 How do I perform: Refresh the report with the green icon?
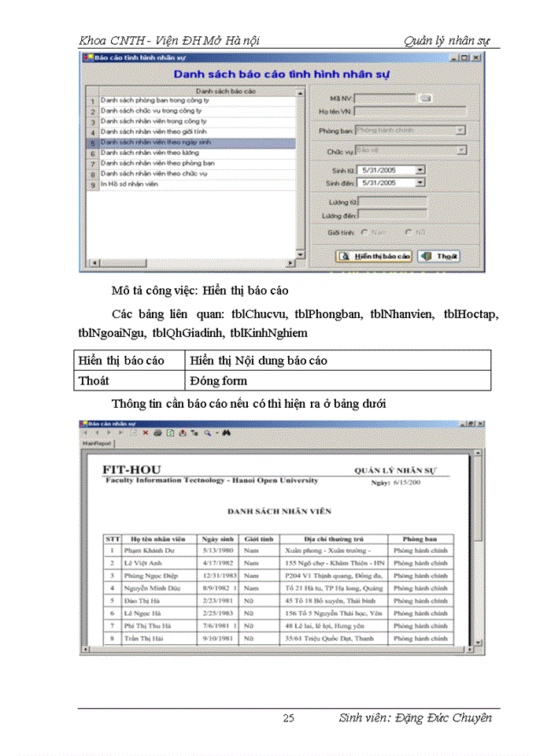170,433
